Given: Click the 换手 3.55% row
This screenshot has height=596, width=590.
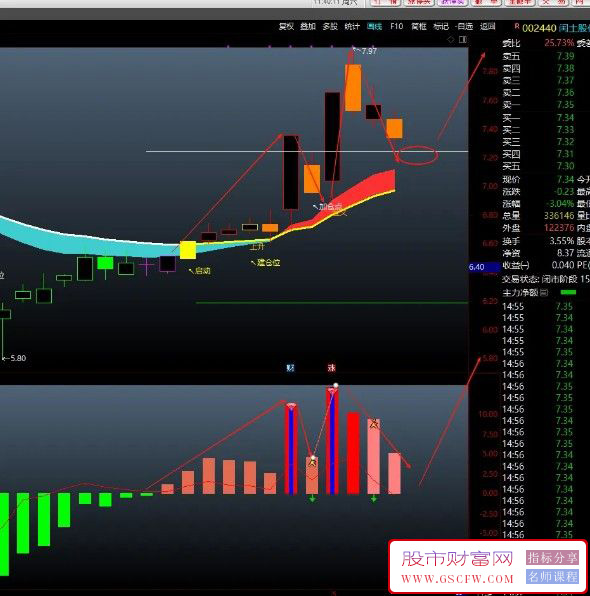Looking at the screenshot, I should click(538, 241).
